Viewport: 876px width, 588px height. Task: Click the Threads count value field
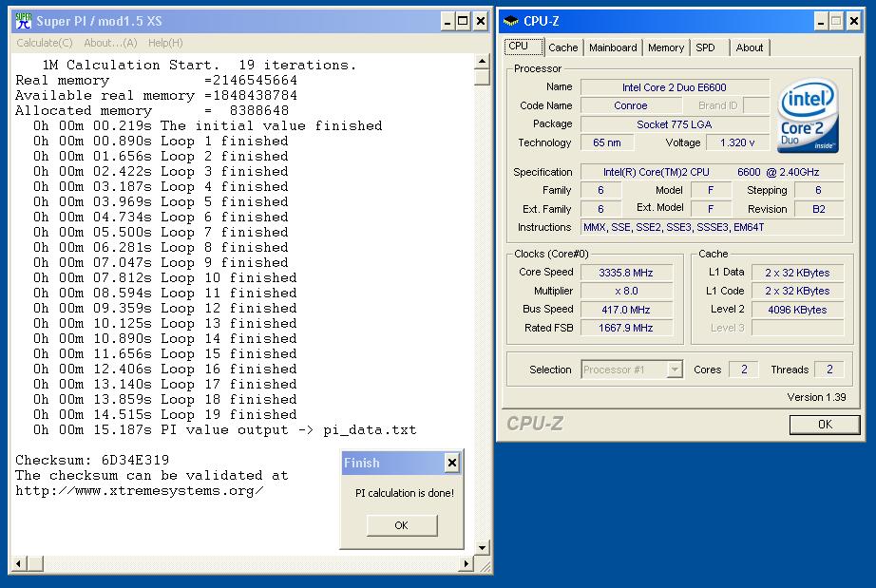pyautogui.click(x=829, y=370)
